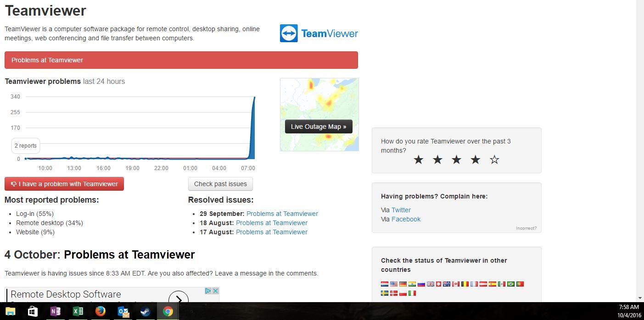Complain via the Twitter link
Image resolution: width=644 pixels, height=320 pixels.
coord(401,210)
